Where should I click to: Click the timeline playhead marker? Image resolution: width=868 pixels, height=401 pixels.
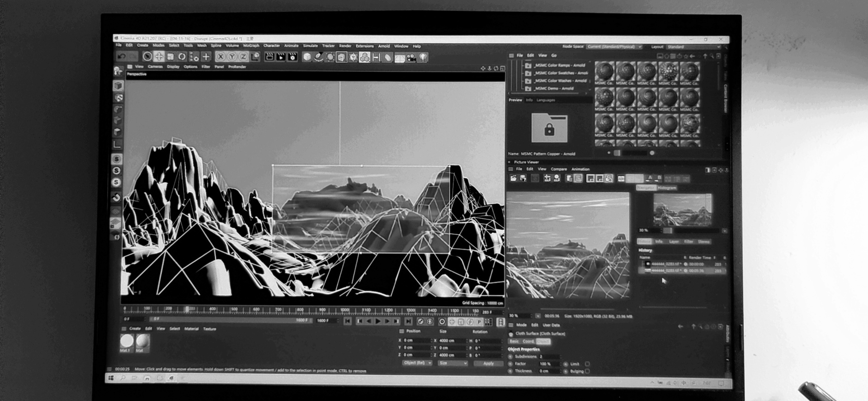coord(187,309)
